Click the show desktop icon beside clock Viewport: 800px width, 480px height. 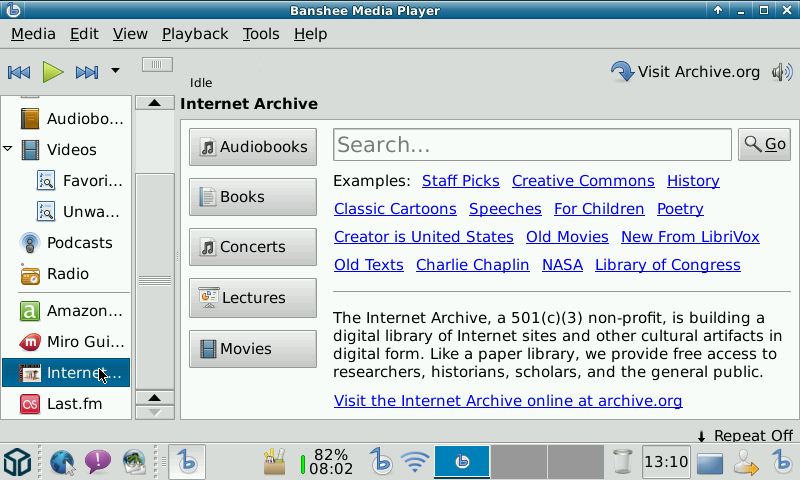pos(710,463)
